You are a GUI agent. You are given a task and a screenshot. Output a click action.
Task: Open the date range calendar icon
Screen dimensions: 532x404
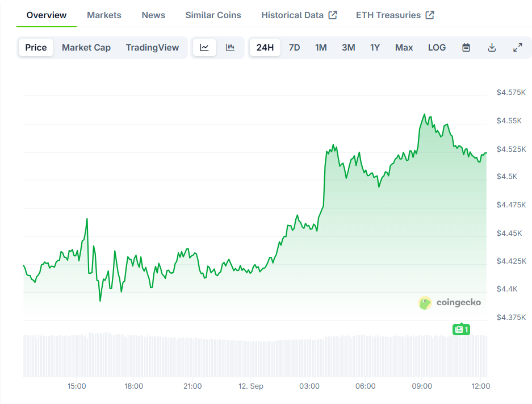tap(466, 47)
